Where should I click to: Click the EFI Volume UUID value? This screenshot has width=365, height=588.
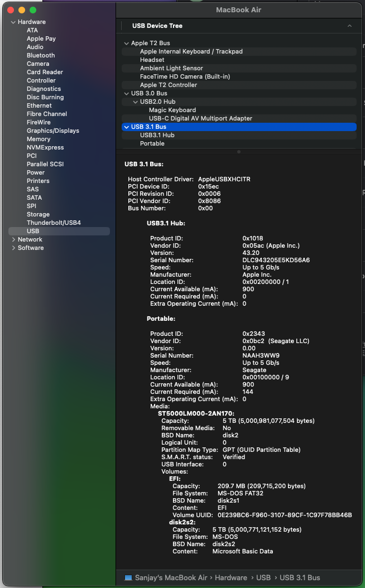tap(285, 515)
